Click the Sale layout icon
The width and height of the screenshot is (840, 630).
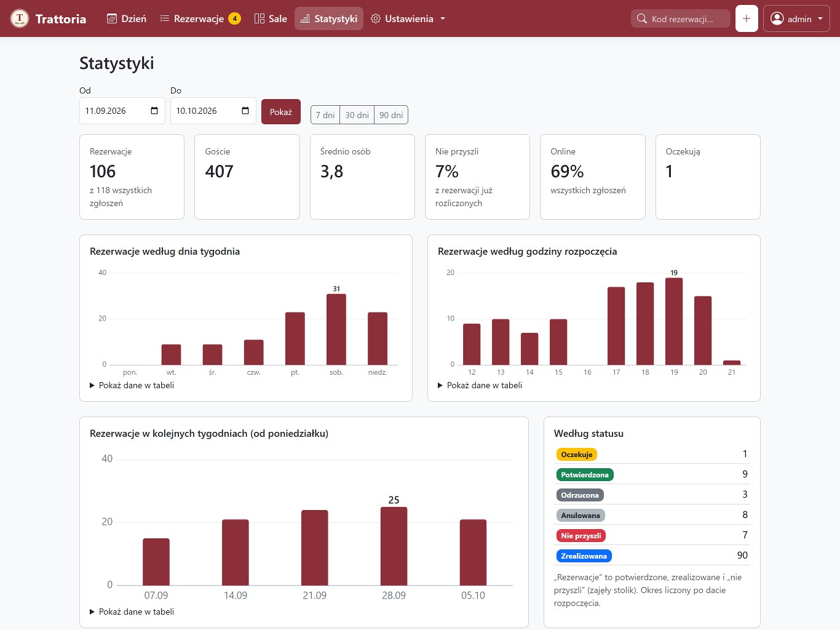pyautogui.click(x=260, y=18)
